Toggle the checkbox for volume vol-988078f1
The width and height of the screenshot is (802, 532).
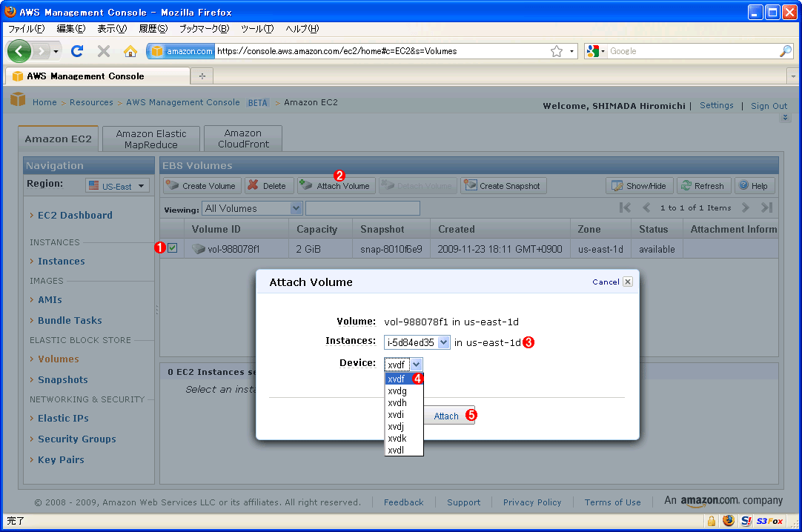coord(173,248)
